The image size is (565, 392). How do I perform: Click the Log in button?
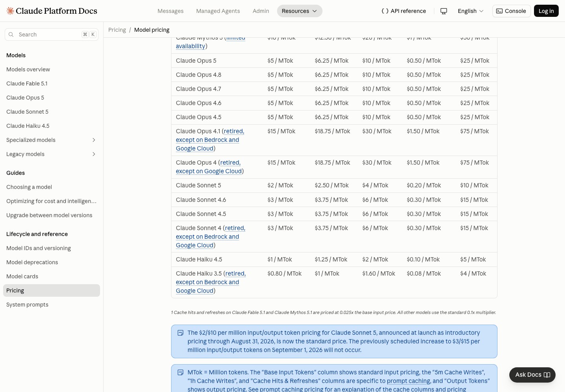pos(546,11)
